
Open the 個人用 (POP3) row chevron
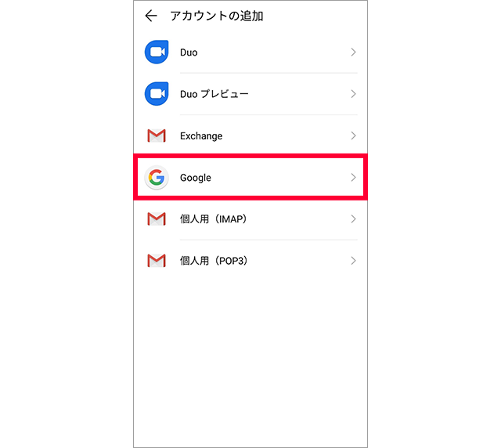353,261
